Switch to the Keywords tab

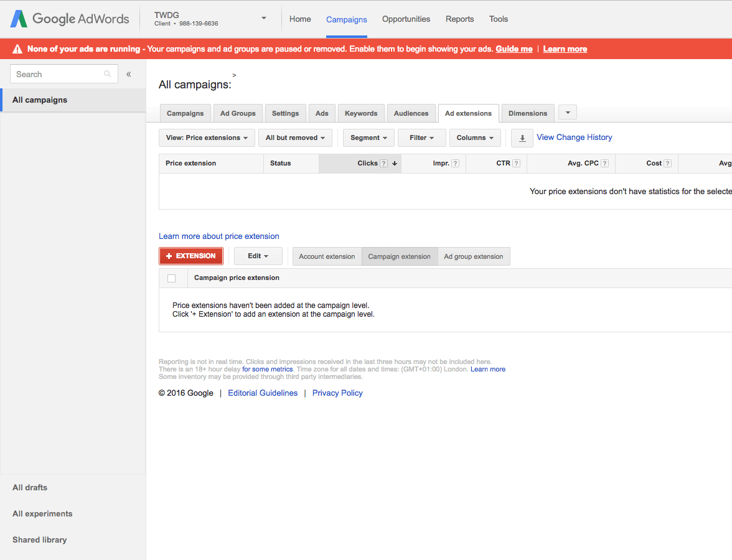(361, 113)
